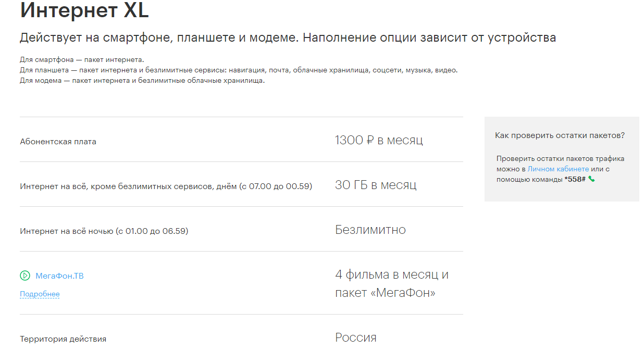Click the Для модема description line
The height and width of the screenshot is (350, 644).
tap(142, 80)
